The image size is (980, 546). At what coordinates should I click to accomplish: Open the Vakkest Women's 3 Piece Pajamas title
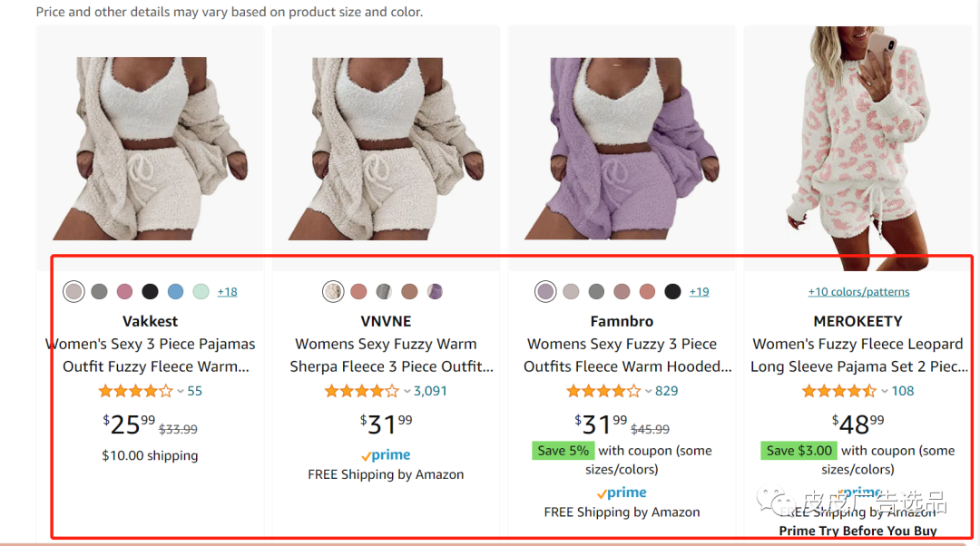click(x=151, y=355)
